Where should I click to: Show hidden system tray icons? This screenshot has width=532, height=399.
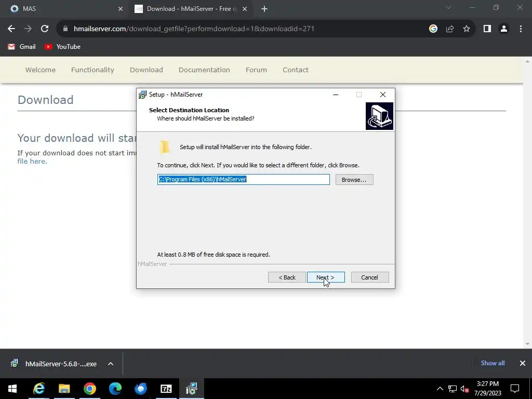(440, 389)
